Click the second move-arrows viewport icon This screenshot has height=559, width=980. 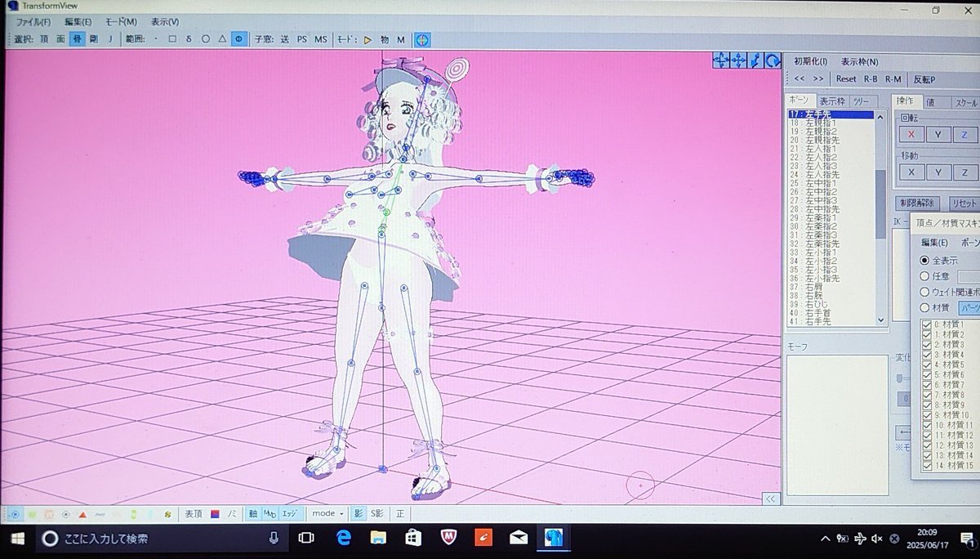pos(737,60)
